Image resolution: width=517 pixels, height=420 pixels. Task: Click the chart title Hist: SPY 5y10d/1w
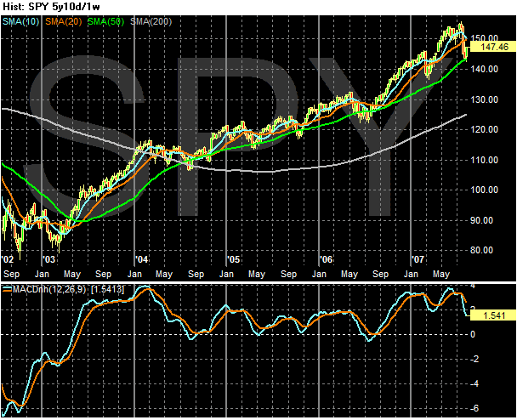[x=51, y=7]
